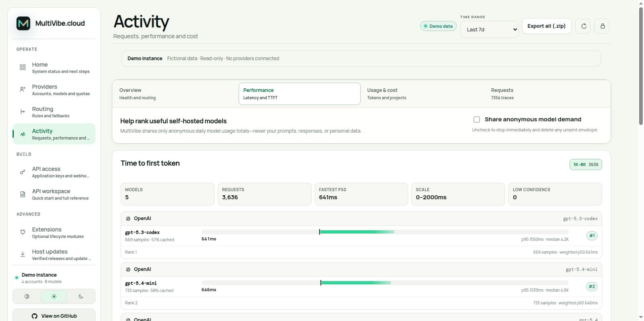Switch to Usage & cost tab
644x321 pixels.
point(423,94)
